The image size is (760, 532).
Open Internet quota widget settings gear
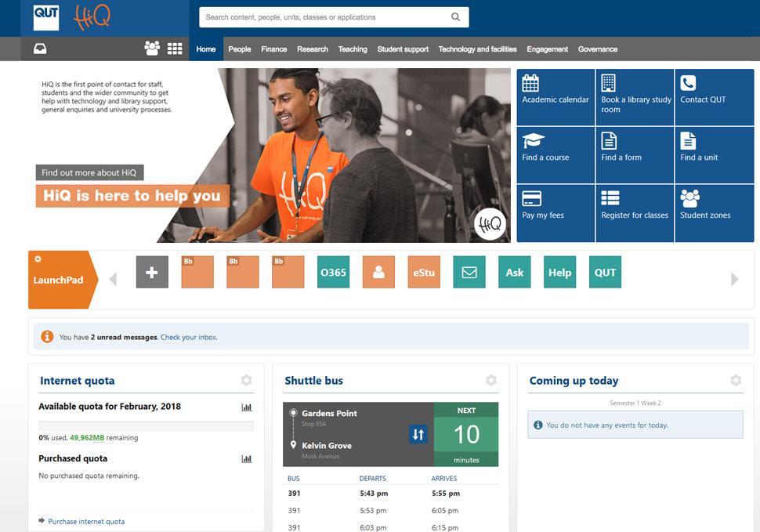[x=246, y=381]
